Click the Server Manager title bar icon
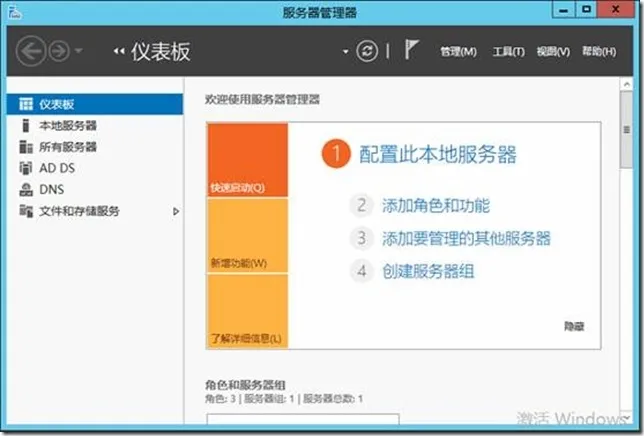This screenshot has width=644, height=436. point(14,12)
